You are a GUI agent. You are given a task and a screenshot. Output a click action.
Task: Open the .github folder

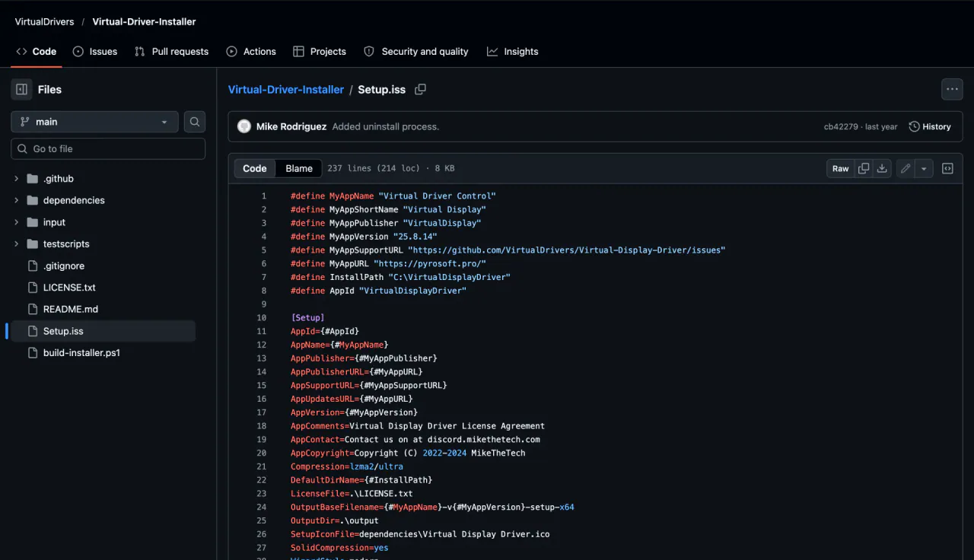(x=59, y=179)
